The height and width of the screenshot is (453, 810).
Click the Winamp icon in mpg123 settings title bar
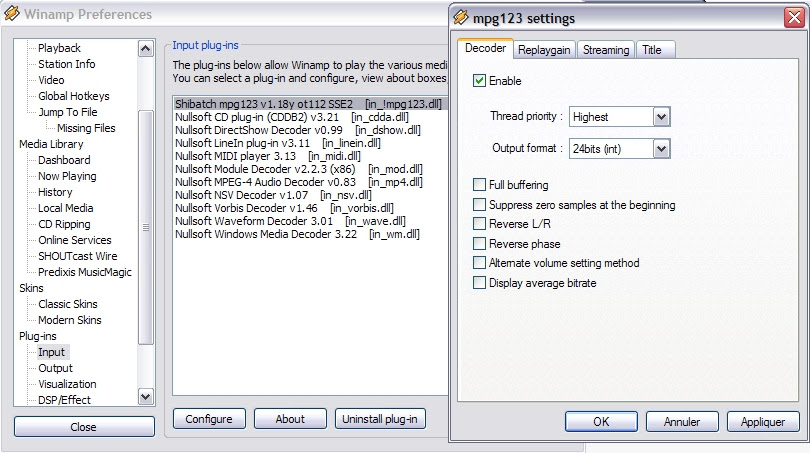[461, 18]
